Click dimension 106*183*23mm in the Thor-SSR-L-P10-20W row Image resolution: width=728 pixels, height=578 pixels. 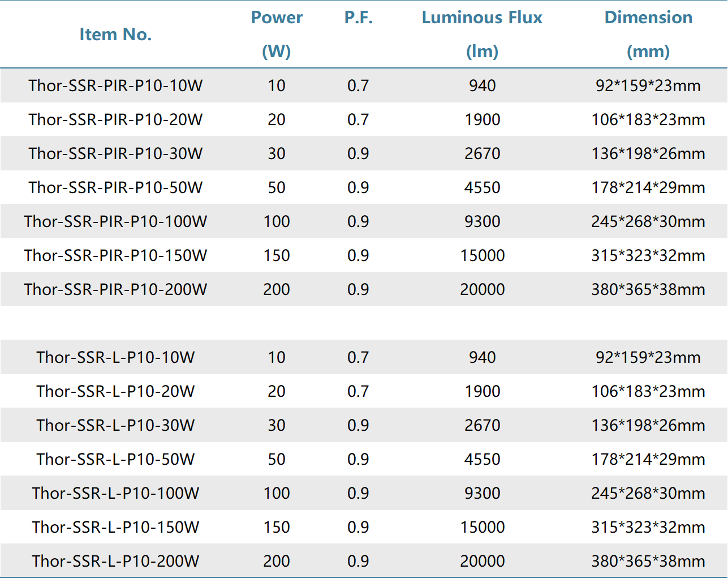click(648, 391)
